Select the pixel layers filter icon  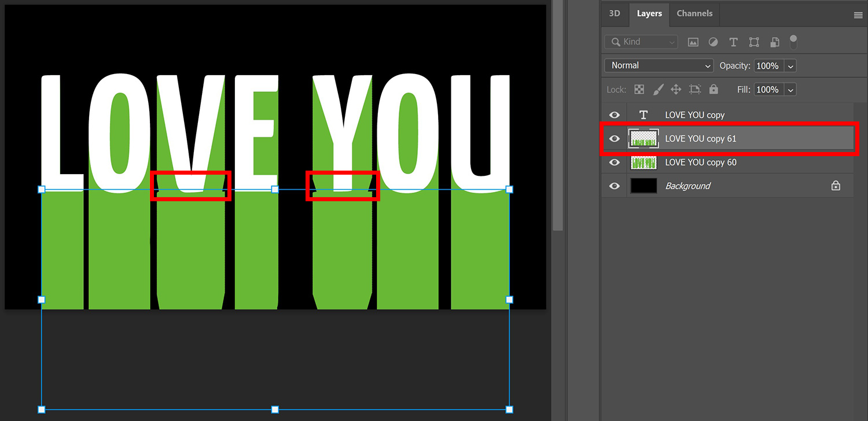pyautogui.click(x=693, y=42)
